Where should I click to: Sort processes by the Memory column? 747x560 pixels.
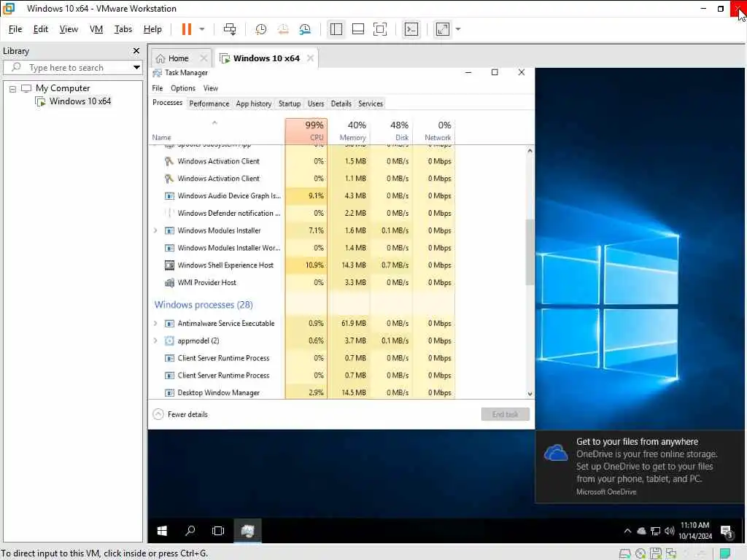click(x=349, y=131)
